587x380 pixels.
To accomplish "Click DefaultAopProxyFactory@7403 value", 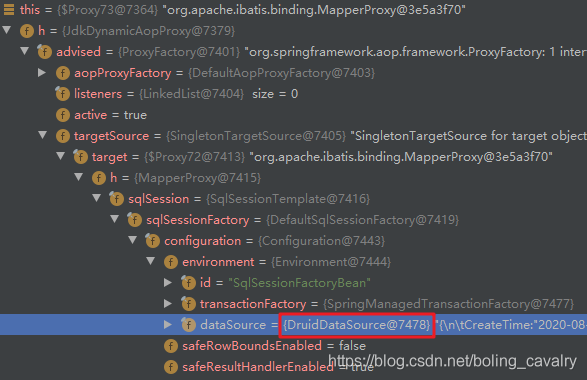I will (281, 73).
